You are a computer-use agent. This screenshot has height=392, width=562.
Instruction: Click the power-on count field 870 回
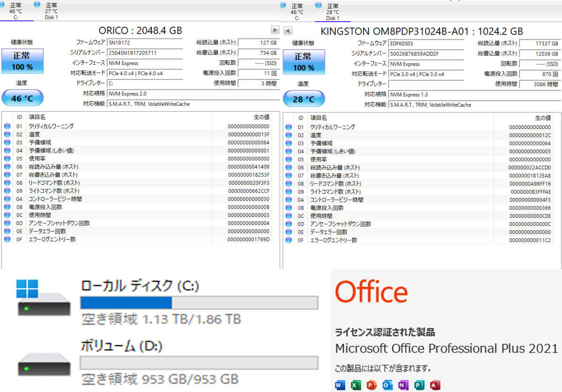[540, 74]
